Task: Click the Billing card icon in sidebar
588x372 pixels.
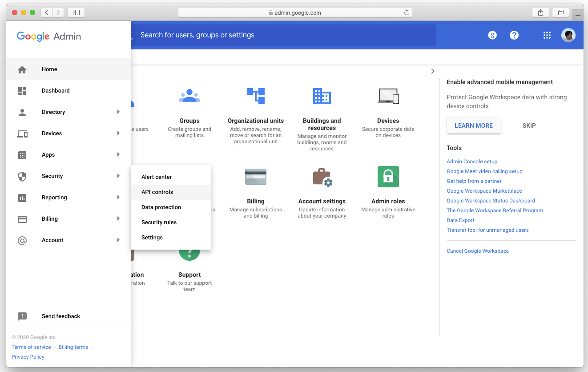Action: 22,219
